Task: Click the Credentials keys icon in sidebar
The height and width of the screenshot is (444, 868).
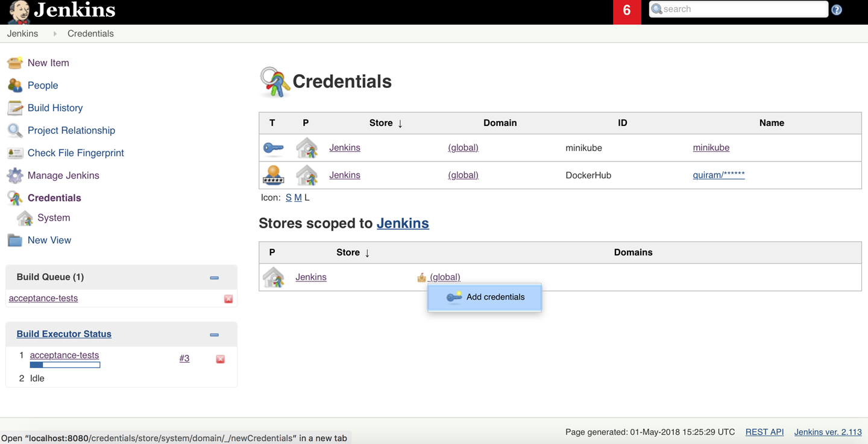Action: [x=15, y=198]
